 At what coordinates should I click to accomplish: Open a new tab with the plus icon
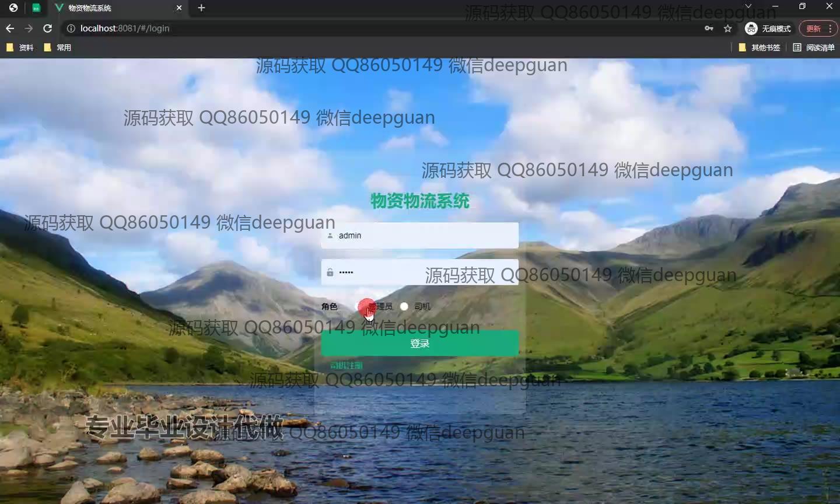[x=201, y=8]
